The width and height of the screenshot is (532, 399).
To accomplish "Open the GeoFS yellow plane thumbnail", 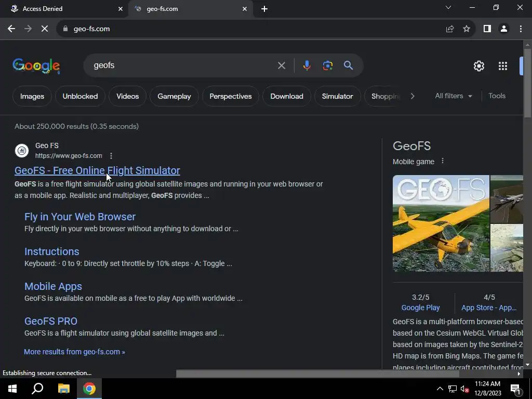I will tap(441, 223).
